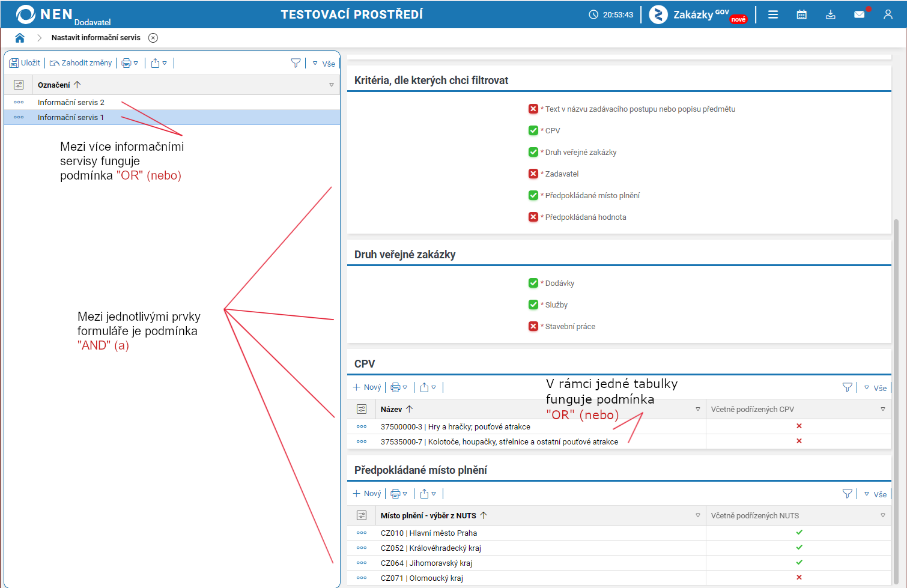The image size is (907, 588).
Task: Open row menu for Informační servis 1
Action: [x=19, y=117]
